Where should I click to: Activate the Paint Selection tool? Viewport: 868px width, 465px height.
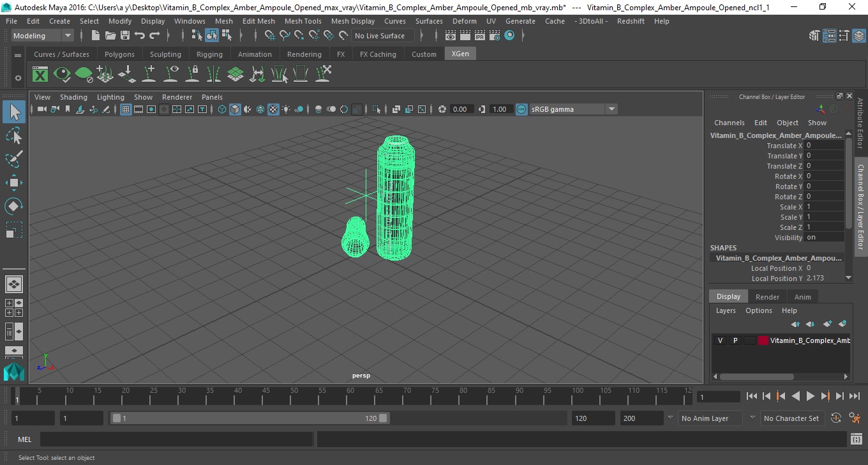pyautogui.click(x=14, y=159)
